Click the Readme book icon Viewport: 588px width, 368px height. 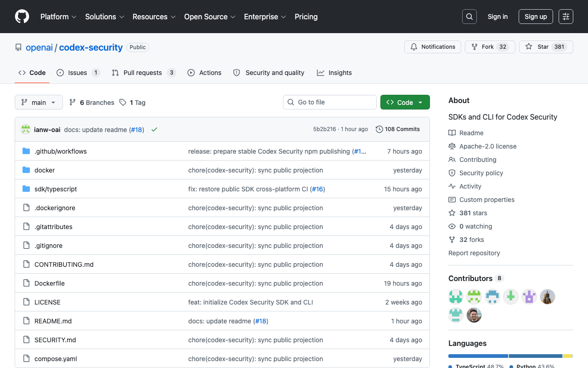pyautogui.click(x=452, y=133)
